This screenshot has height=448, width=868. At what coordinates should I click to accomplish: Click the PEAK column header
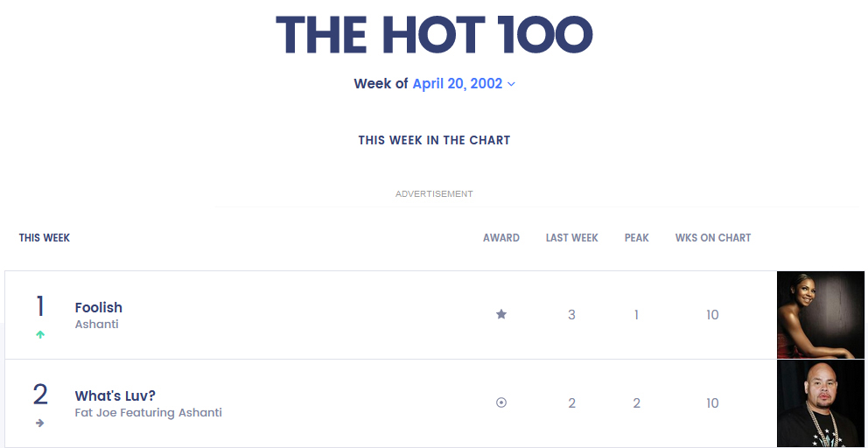[637, 238]
